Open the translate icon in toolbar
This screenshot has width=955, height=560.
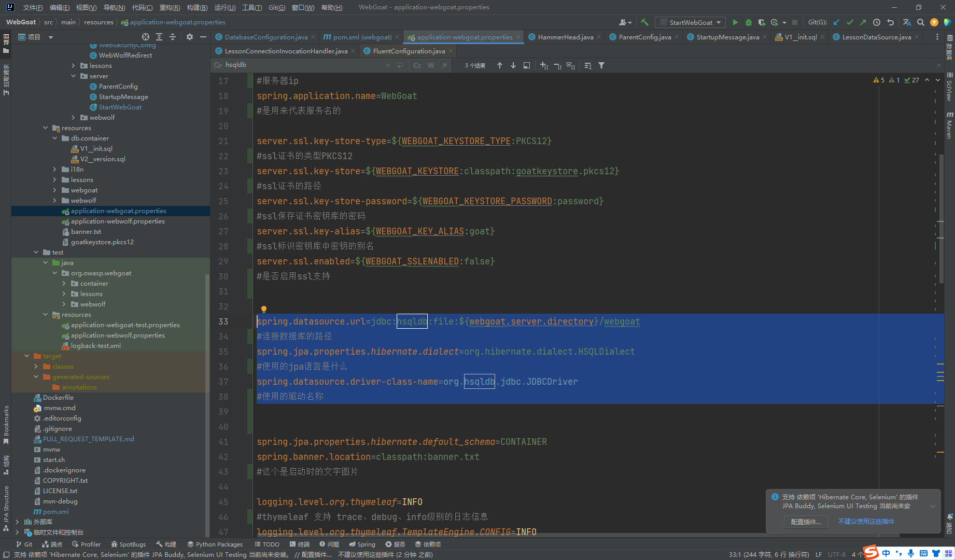(x=907, y=22)
